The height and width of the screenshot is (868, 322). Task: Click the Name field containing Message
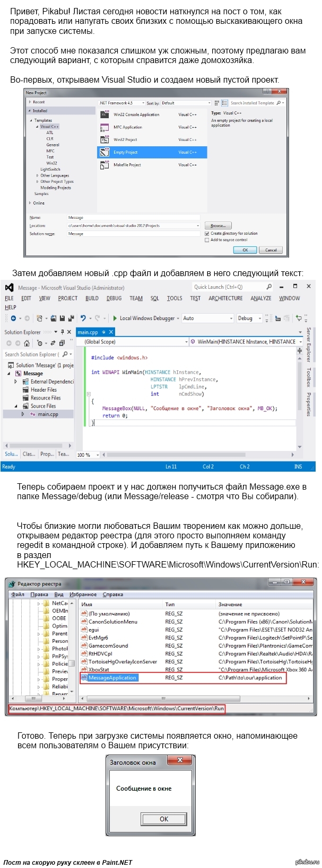point(134,217)
